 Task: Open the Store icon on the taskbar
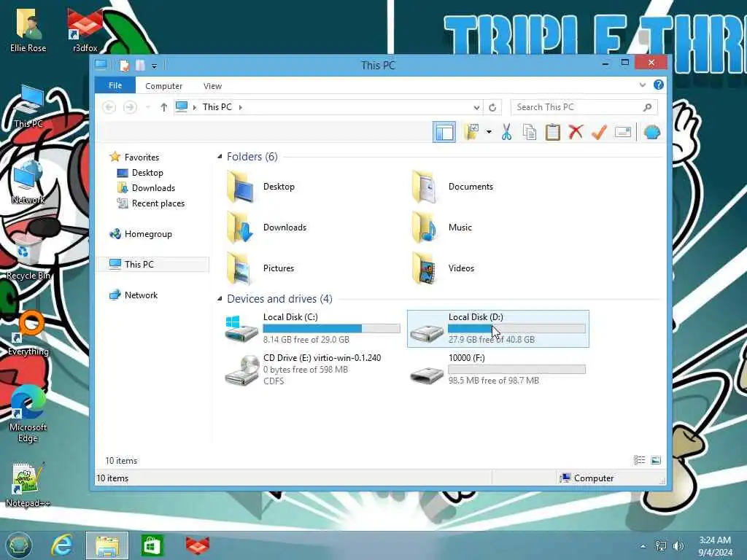point(152,545)
